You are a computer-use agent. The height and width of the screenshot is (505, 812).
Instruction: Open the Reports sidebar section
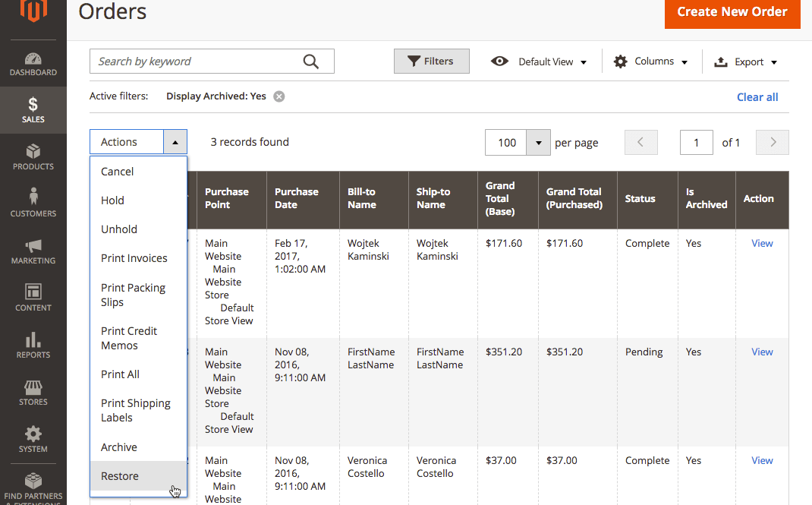click(33, 346)
